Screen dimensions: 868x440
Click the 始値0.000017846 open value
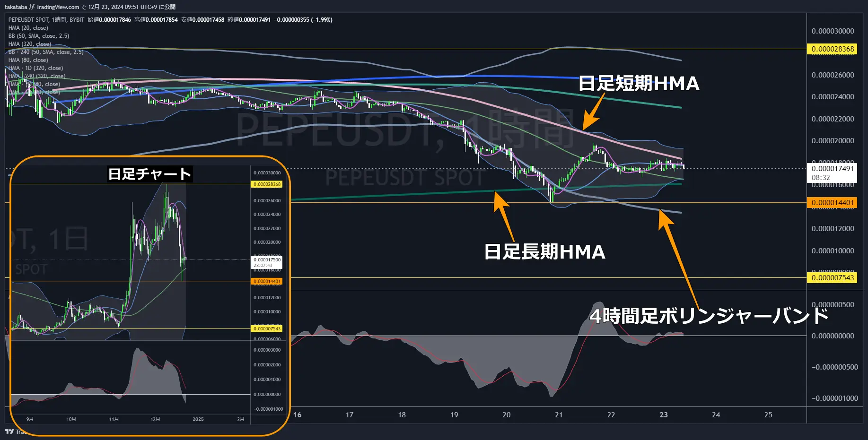pyautogui.click(x=109, y=19)
